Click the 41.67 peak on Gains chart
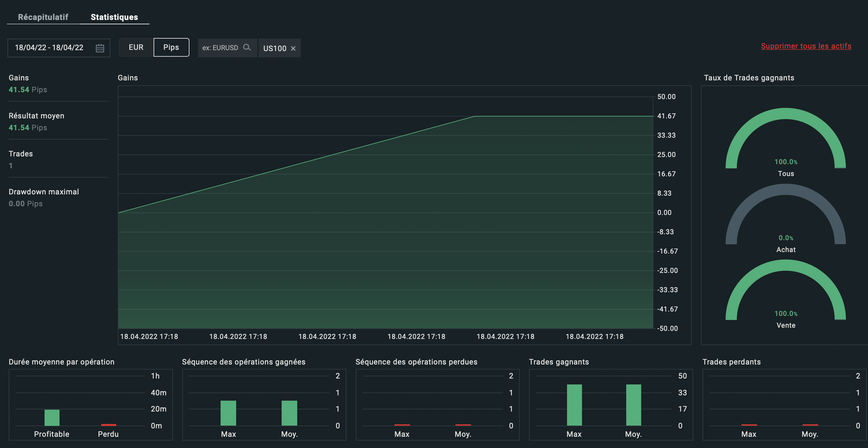 pos(475,117)
